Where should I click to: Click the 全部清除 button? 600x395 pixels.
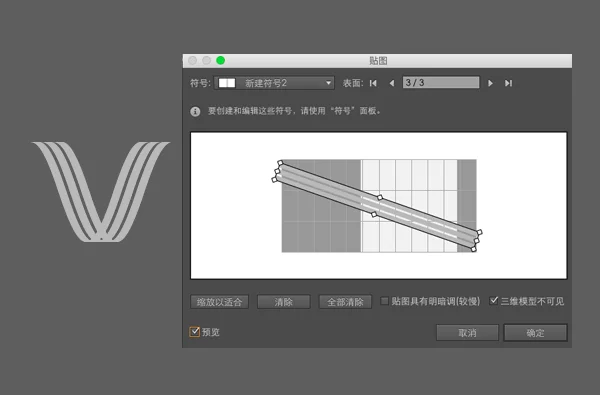tap(345, 302)
